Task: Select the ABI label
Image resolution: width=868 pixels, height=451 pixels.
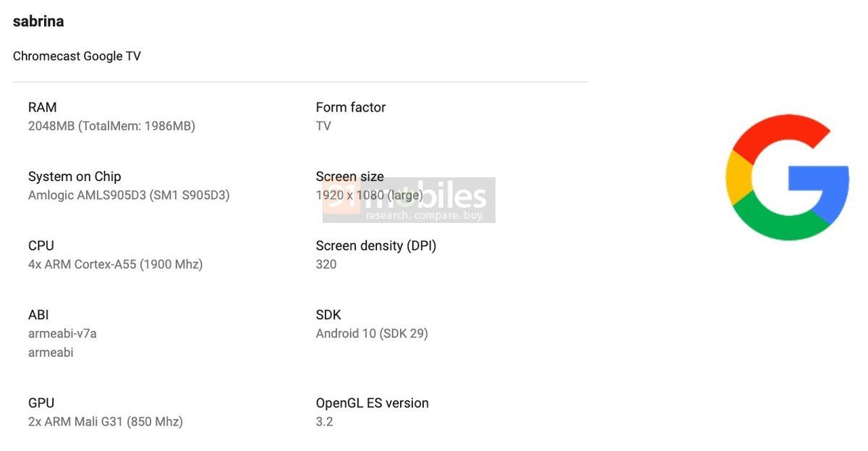Action: pos(38,315)
